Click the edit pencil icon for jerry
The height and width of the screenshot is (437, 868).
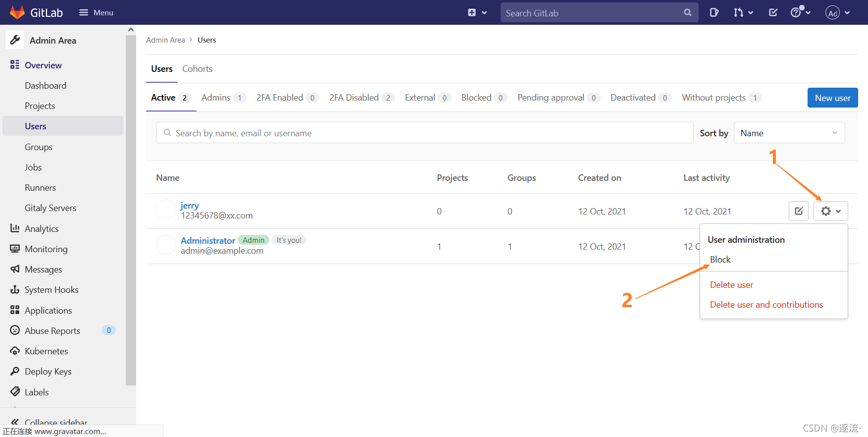click(x=799, y=211)
